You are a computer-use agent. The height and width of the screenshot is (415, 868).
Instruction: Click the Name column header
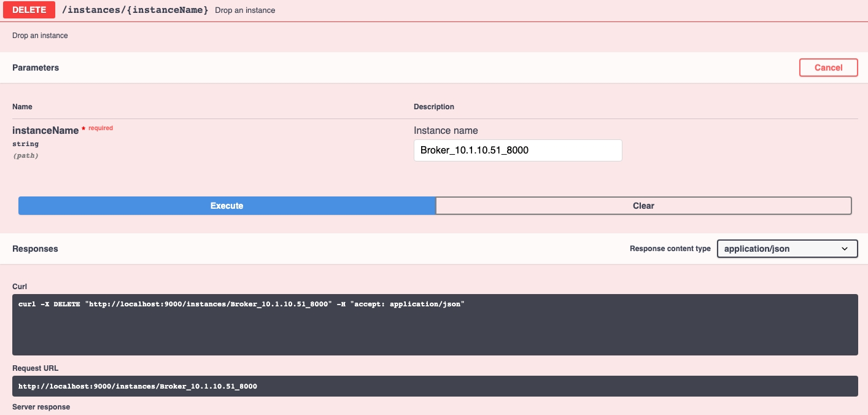coord(22,107)
